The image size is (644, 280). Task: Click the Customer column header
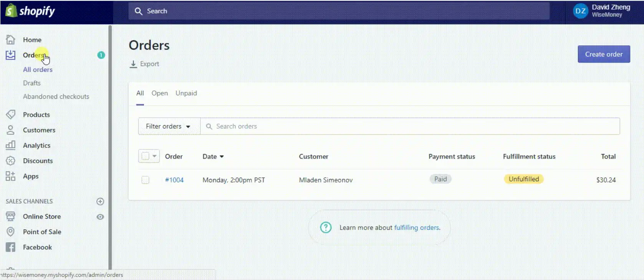click(x=313, y=156)
